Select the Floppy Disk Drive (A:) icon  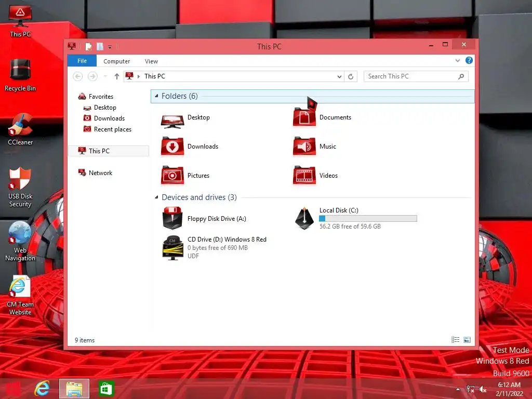172,218
